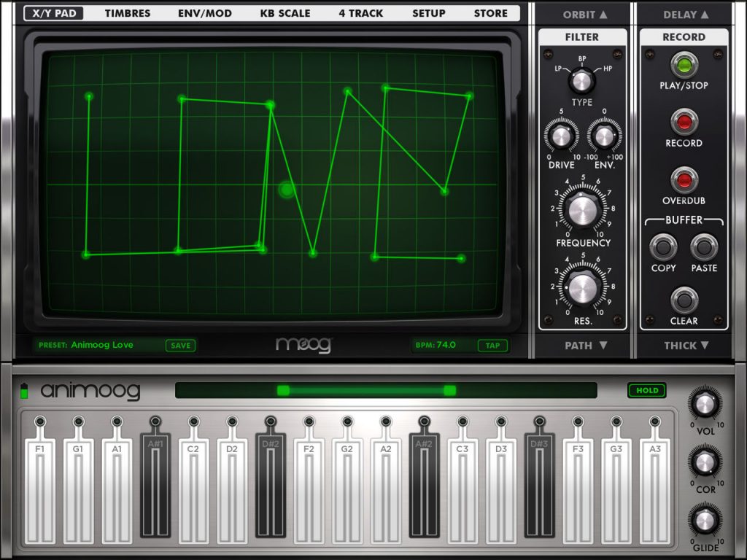This screenshot has height=560, width=747.
Task: Play the black D#2 key
Action: [x=271, y=485]
